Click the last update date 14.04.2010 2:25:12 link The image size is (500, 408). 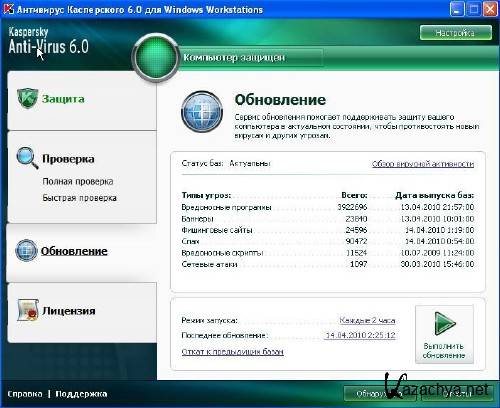click(360, 335)
